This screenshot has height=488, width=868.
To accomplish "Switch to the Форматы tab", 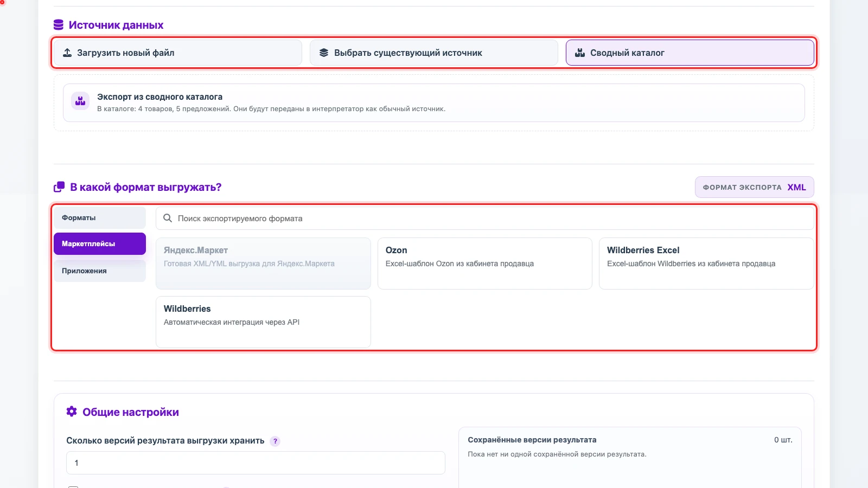I will pos(100,217).
